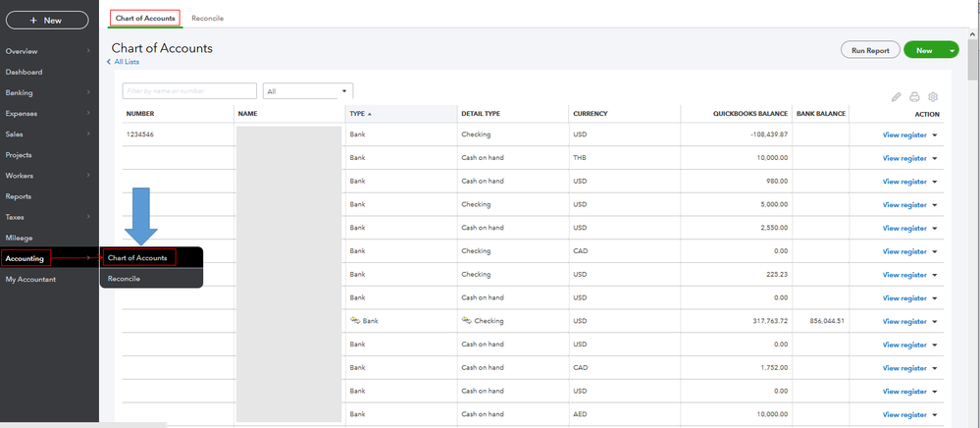This screenshot has height=428, width=980.
Task: Click the Run Report button
Action: pyautogui.click(x=870, y=50)
